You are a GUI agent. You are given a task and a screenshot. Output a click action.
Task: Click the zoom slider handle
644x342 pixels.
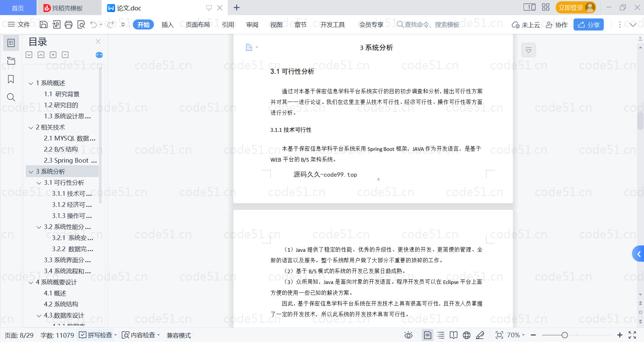pyautogui.click(x=565, y=335)
